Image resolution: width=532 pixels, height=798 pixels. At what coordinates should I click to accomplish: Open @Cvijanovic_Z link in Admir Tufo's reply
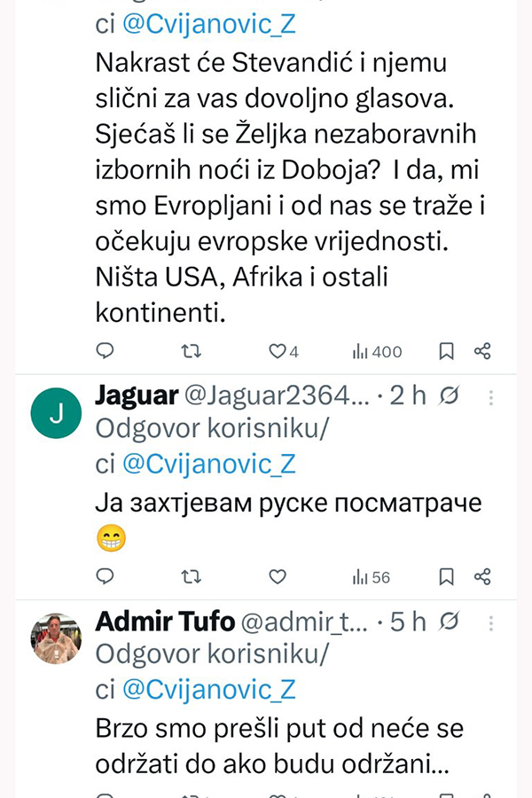[x=207, y=688]
